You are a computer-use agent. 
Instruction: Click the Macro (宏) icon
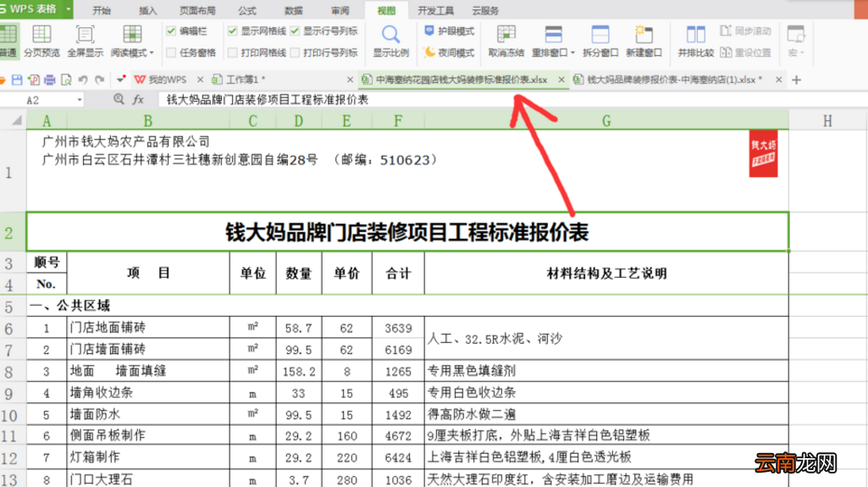pos(795,35)
